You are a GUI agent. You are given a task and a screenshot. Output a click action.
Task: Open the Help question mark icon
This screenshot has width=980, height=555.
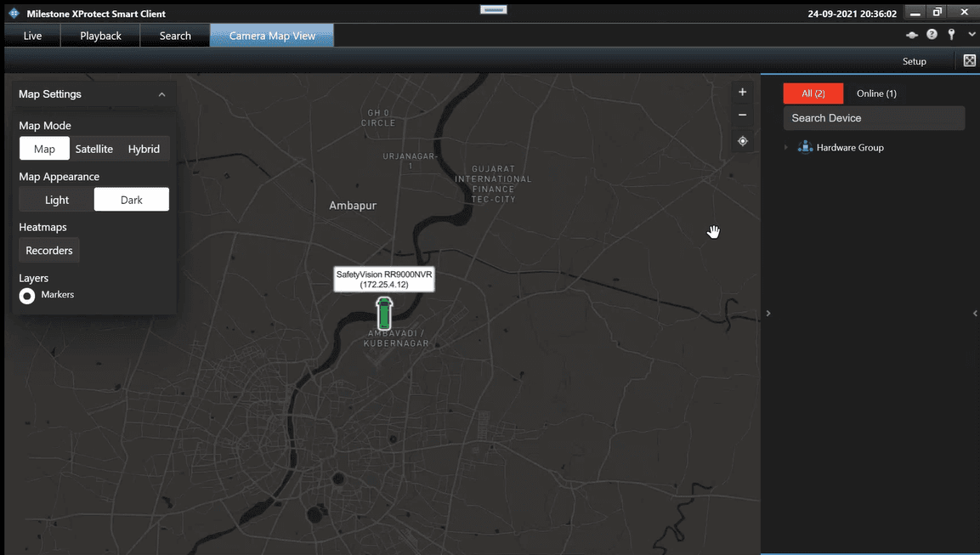click(x=932, y=35)
